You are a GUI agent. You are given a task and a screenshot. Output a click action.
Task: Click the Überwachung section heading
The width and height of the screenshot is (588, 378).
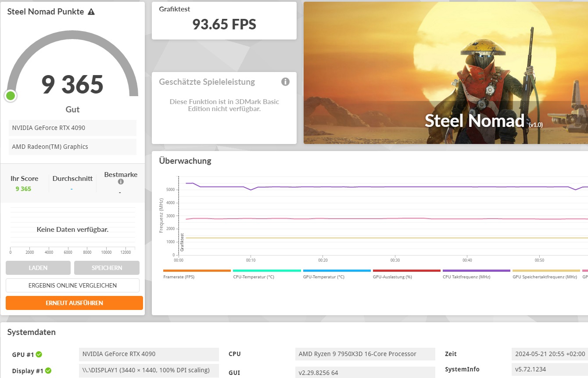tap(185, 161)
